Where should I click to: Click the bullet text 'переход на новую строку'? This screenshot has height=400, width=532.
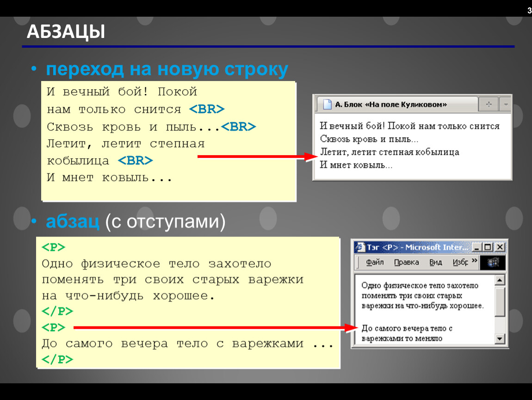click(x=167, y=69)
